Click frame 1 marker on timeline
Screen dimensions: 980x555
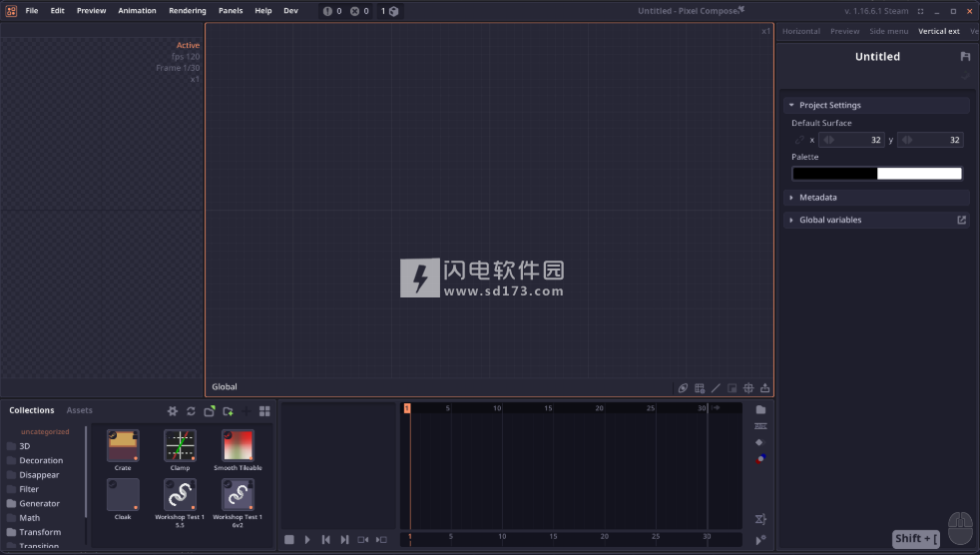tap(407, 408)
